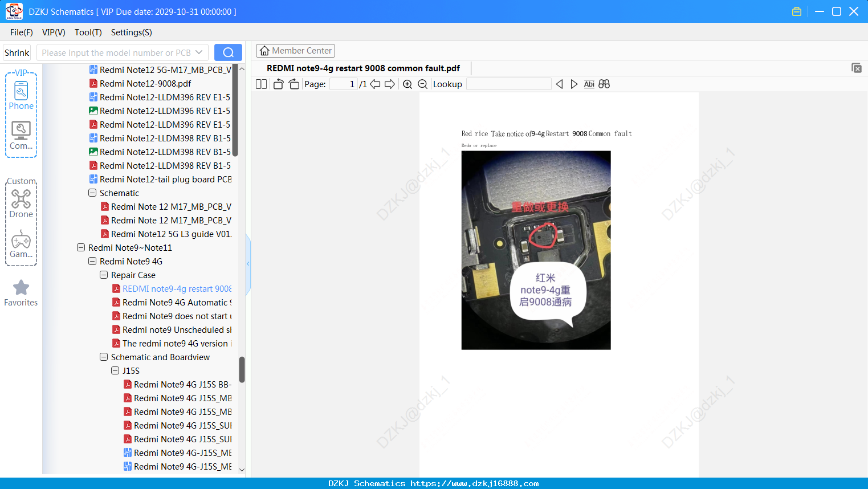Collapse the J15S folder
The width and height of the screenshot is (868, 489).
click(115, 371)
